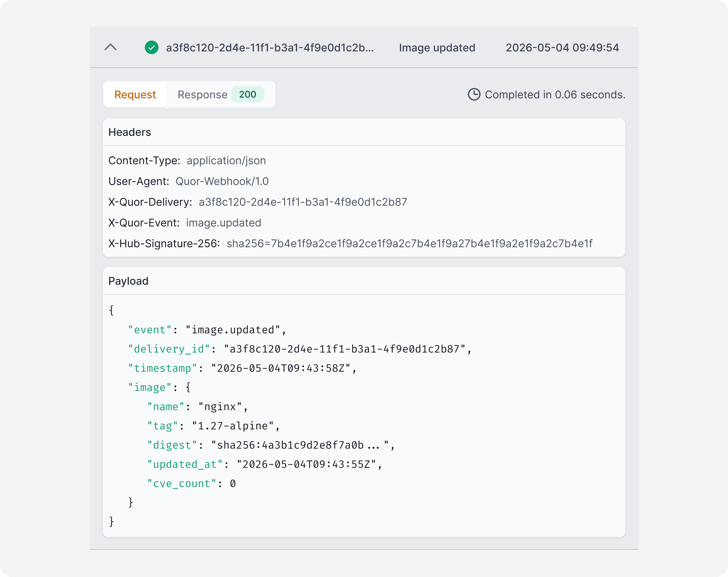Click the "tag" key in payload
Image resolution: width=728 pixels, height=577 pixels.
(163, 426)
